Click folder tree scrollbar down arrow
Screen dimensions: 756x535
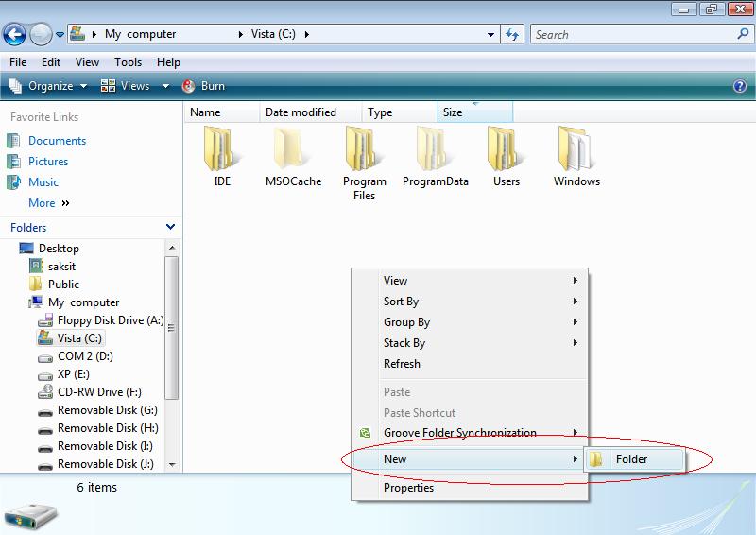[172, 464]
